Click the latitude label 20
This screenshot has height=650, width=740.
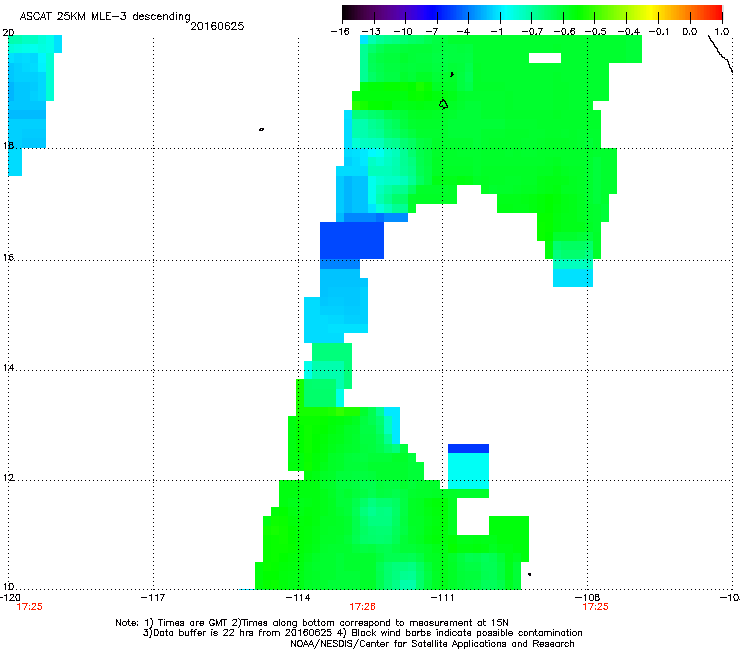8,33
